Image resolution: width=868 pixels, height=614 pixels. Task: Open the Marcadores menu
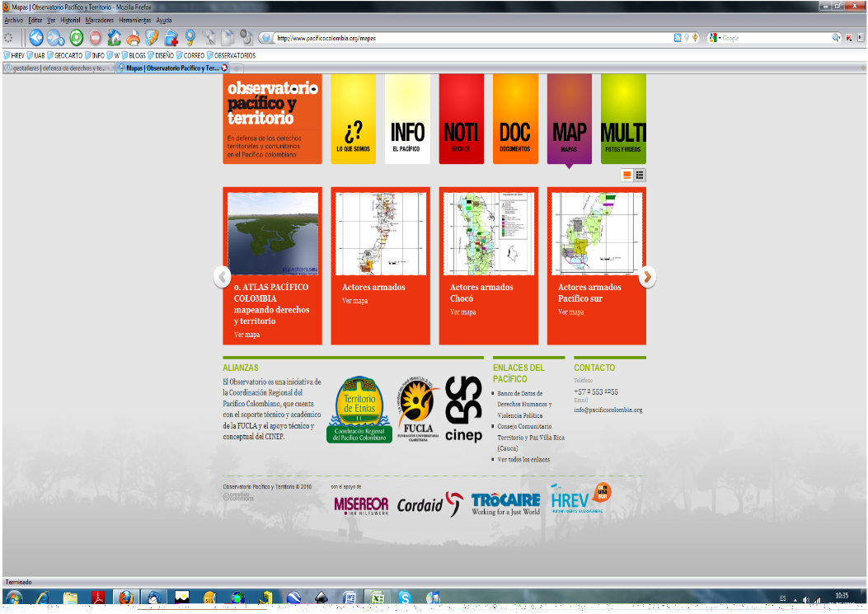[99, 19]
